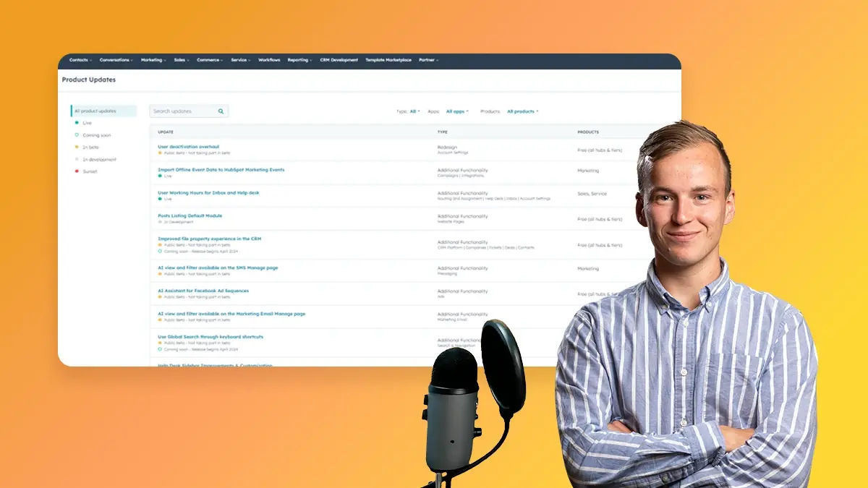Open the User deactivation overhaul update
Image resolution: width=868 pixels, height=488 pixels.
click(x=188, y=147)
